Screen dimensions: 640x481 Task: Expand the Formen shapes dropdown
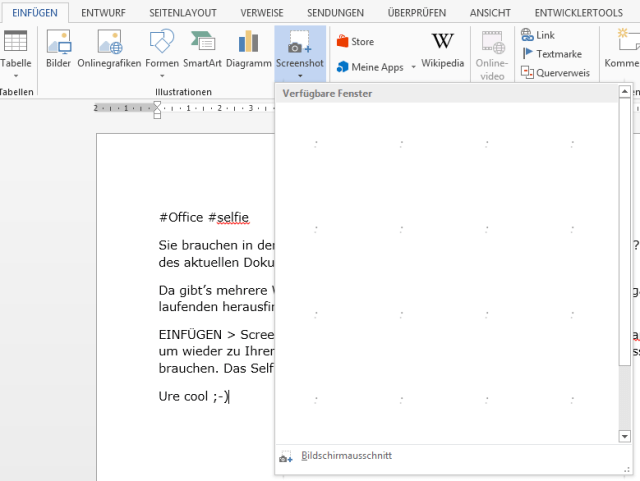[x=161, y=75]
